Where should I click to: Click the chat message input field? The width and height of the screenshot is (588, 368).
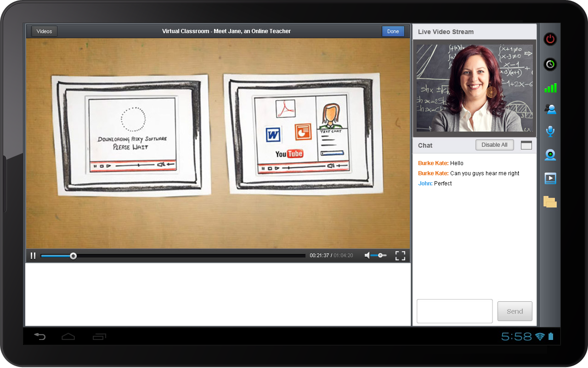pos(454,311)
